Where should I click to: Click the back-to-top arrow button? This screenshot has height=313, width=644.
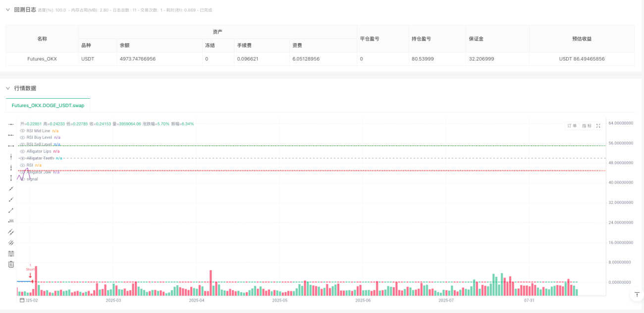637,295
